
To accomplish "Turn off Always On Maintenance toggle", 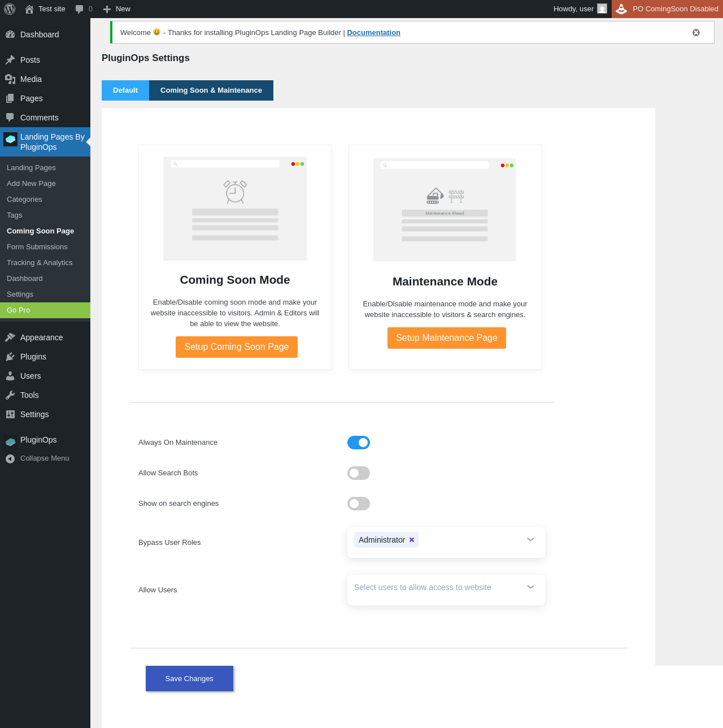I will tap(359, 443).
